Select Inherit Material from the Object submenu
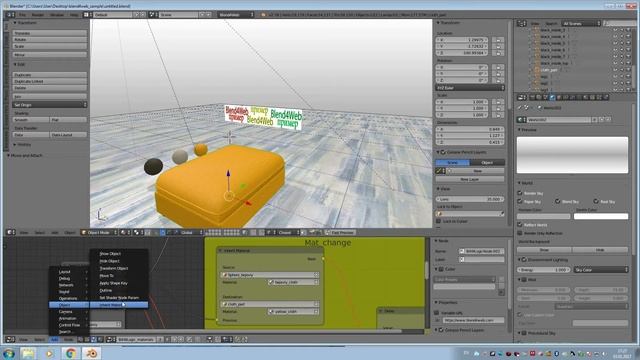Image resolution: width=640 pixels, height=360 pixels. (x=119, y=305)
